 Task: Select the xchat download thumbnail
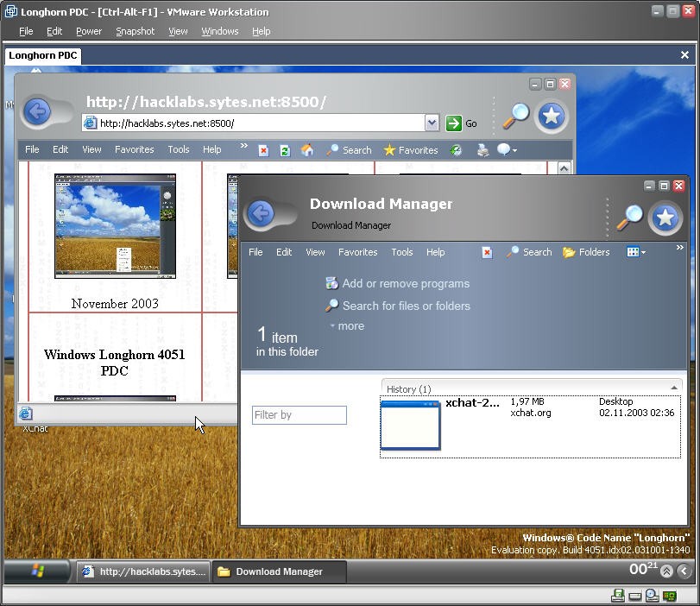(411, 425)
